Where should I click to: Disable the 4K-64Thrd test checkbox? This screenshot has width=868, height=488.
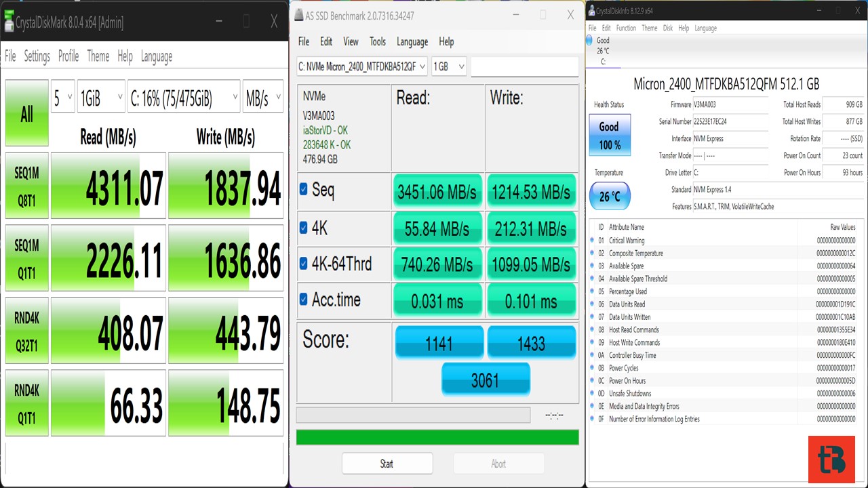[x=304, y=263]
